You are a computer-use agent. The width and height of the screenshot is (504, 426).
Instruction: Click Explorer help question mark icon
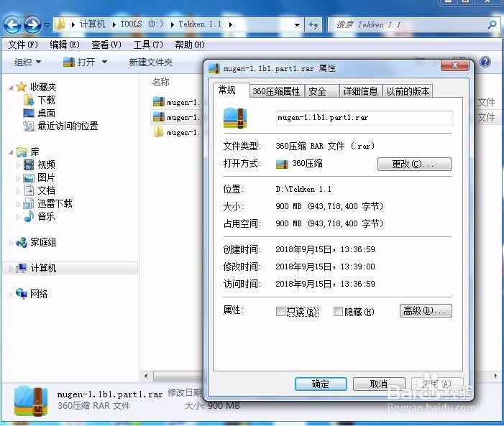(485, 62)
